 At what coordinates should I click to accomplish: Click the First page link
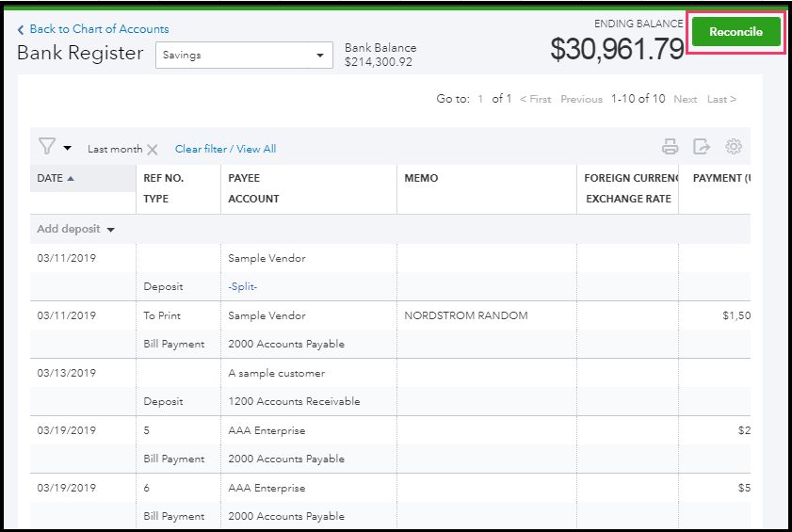tap(535, 99)
